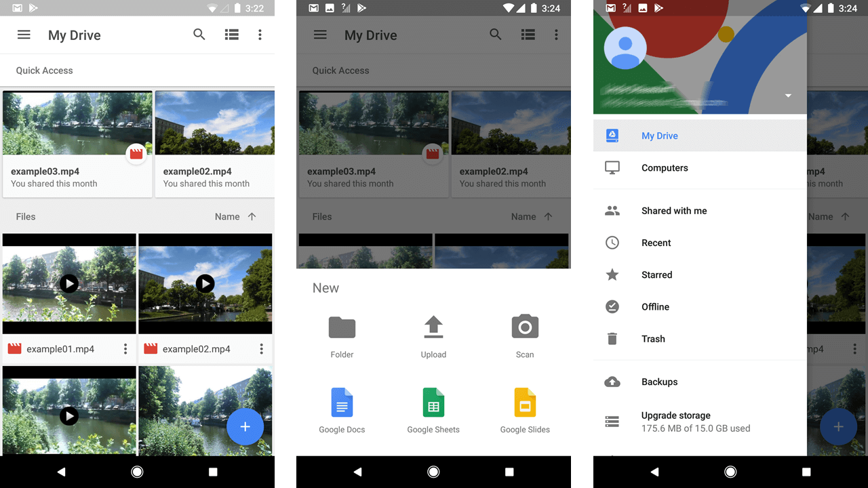
Task: Open the overflow menu in My Drive toolbar
Action: pyautogui.click(x=260, y=34)
